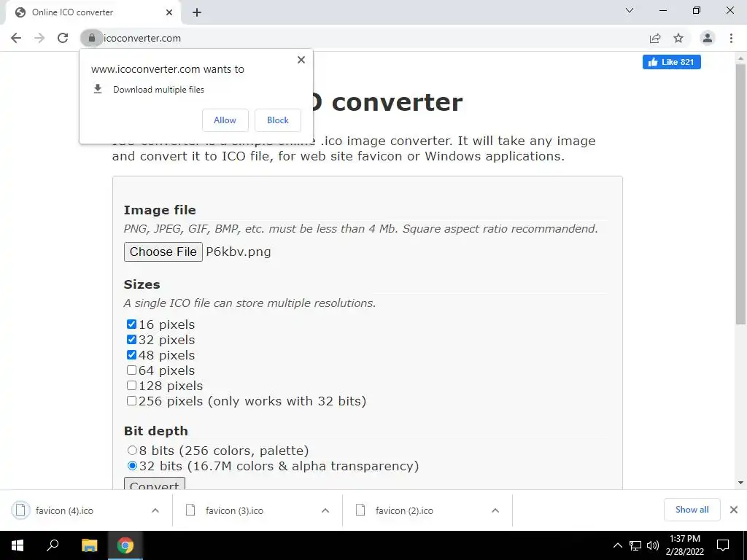Share this page icon in address bar
747x560 pixels.
click(x=655, y=38)
